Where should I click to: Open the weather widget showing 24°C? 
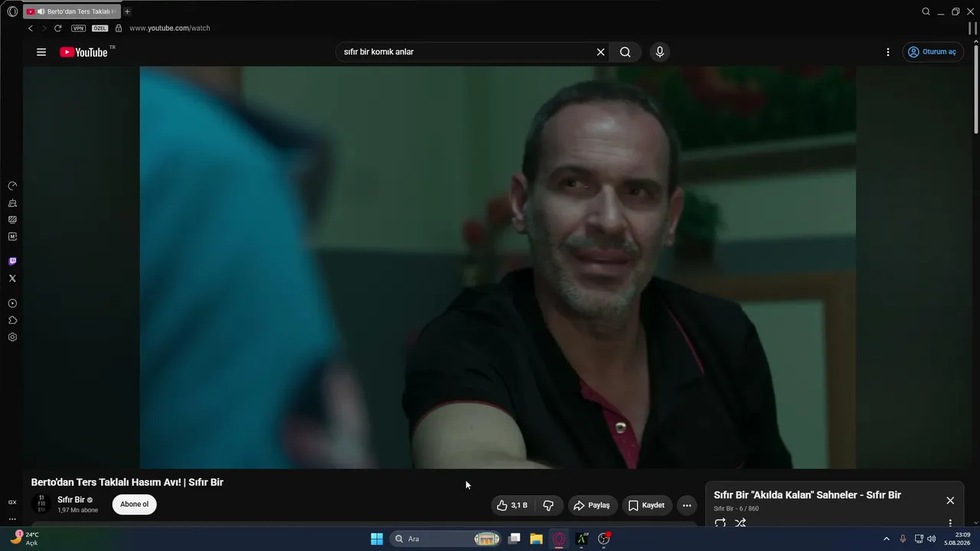pyautogui.click(x=25, y=539)
